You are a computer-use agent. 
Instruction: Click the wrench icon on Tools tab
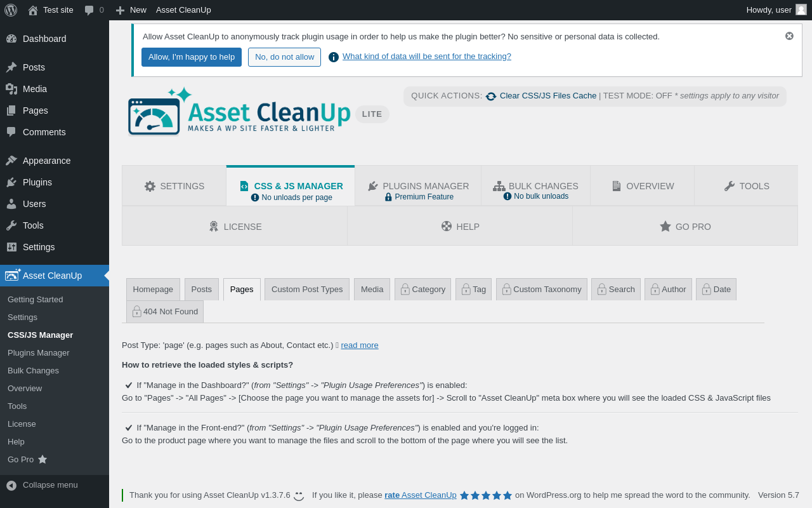[x=730, y=186]
